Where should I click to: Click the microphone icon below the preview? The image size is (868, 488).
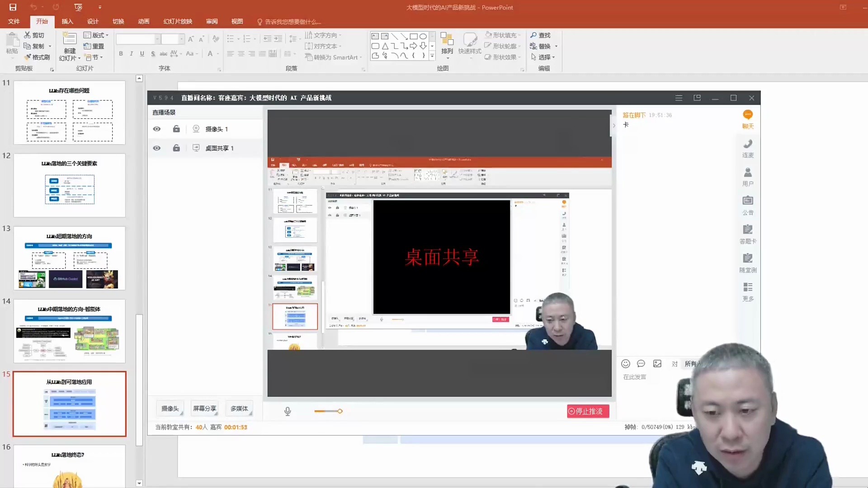coord(288,411)
